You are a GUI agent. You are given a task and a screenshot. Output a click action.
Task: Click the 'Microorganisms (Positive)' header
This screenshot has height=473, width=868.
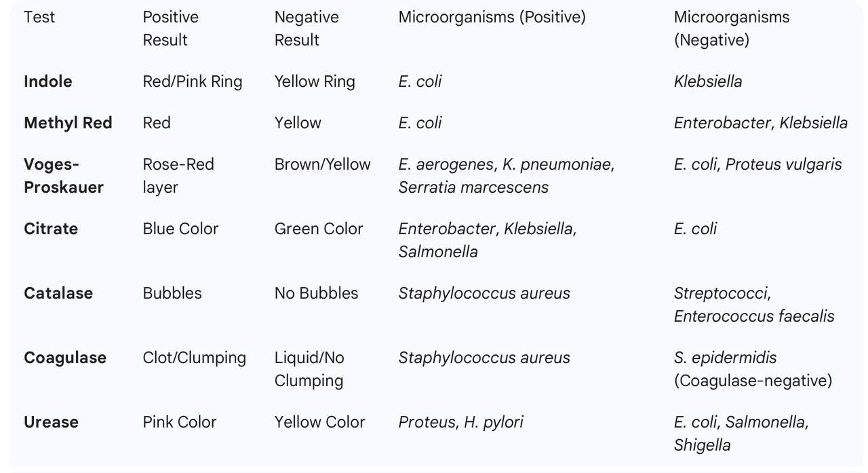[x=492, y=17]
